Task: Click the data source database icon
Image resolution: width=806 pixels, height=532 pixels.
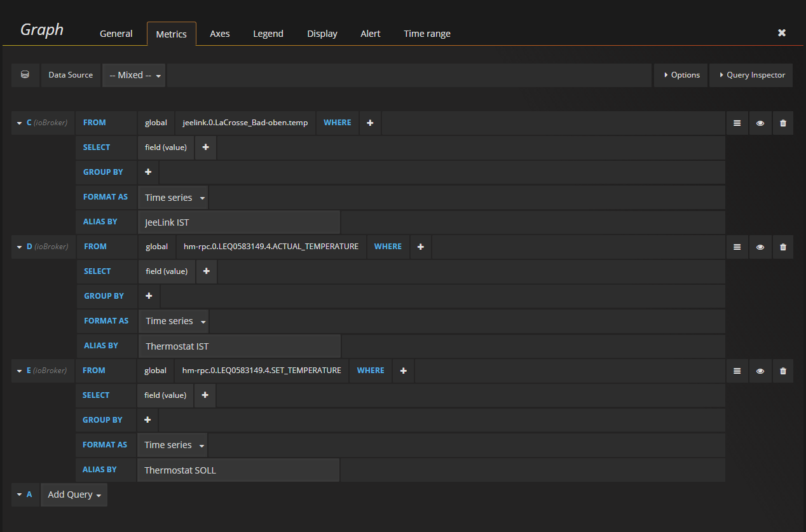Action: tap(25, 75)
